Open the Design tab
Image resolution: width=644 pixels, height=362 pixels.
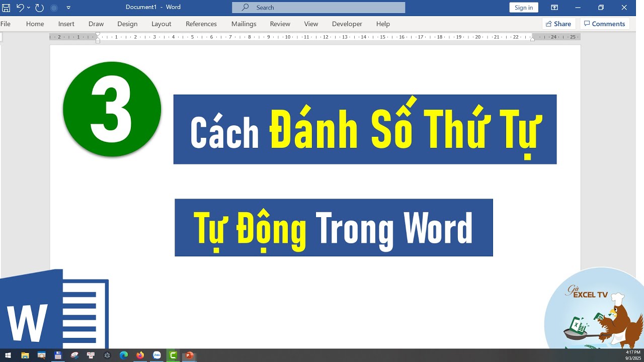(127, 24)
